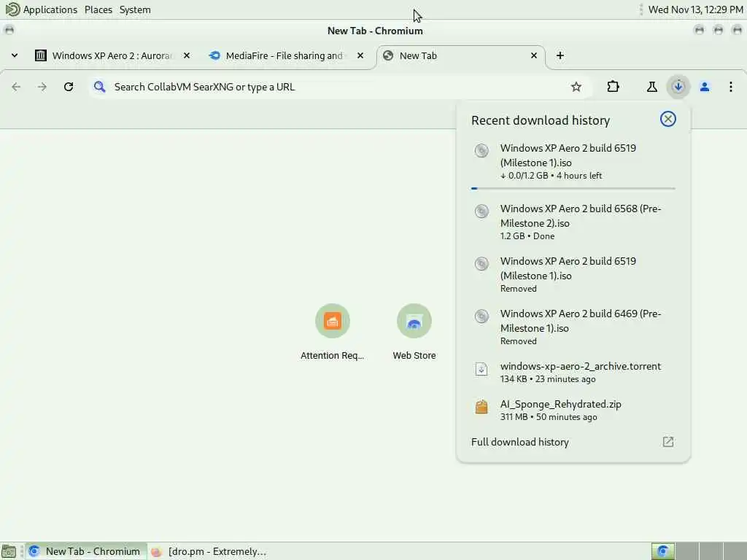Click disc icon of in-progress build 6519 download
This screenshot has width=747, height=560.
coord(481,150)
